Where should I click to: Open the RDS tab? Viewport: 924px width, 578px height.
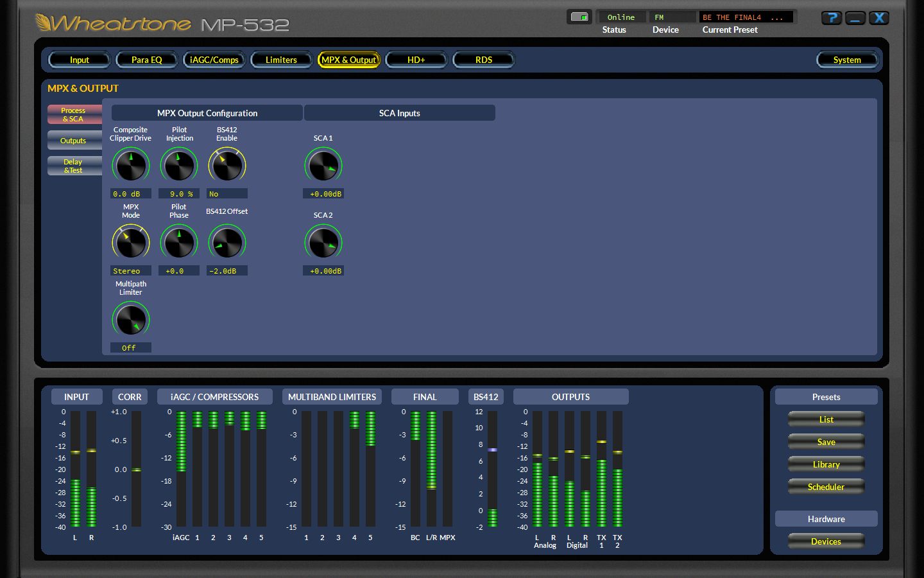[484, 60]
